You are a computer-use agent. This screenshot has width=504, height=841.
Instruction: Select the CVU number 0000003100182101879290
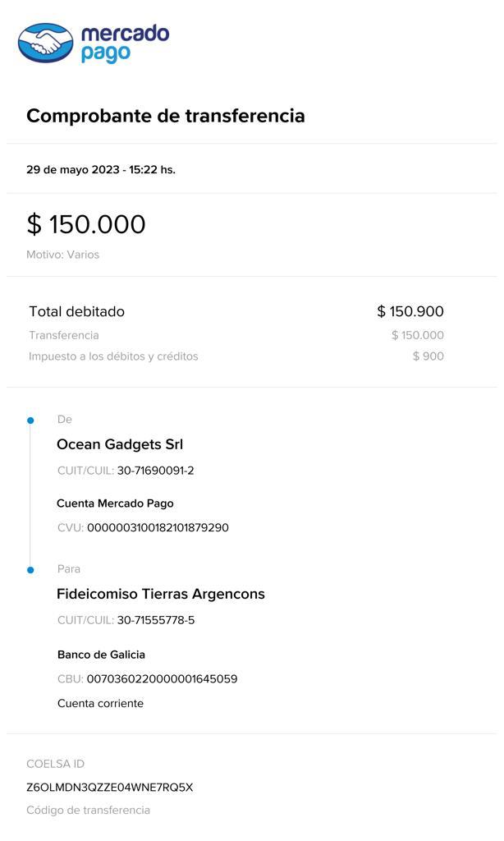(x=158, y=528)
